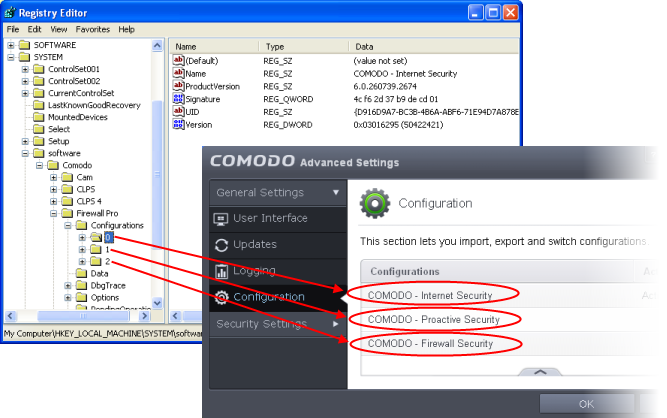
Task: Open the Favorites menu in Registry Editor
Action: tap(93, 29)
